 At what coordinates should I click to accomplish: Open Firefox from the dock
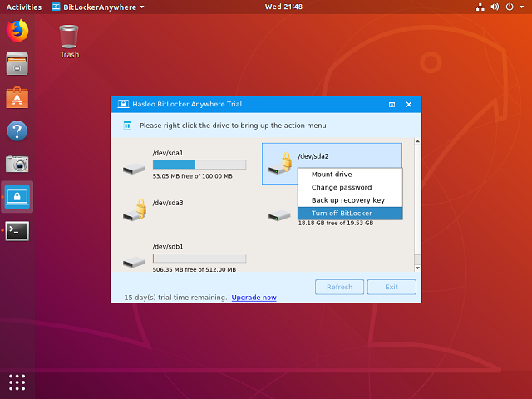(x=17, y=31)
